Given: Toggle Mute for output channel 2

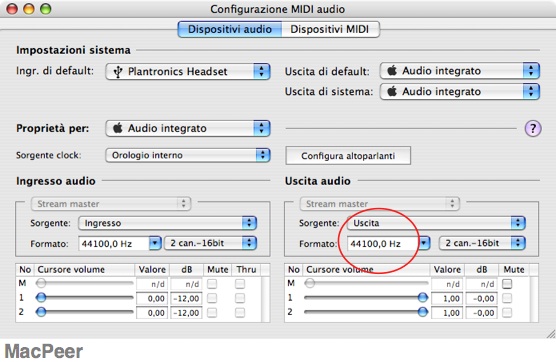Looking at the screenshot, I should click(x=507, y=313).
